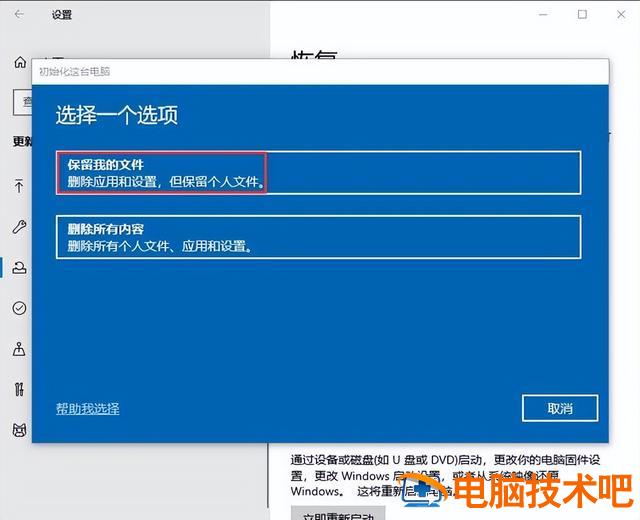Choose the 保留我的文件 option

click(x=318, y=173)
